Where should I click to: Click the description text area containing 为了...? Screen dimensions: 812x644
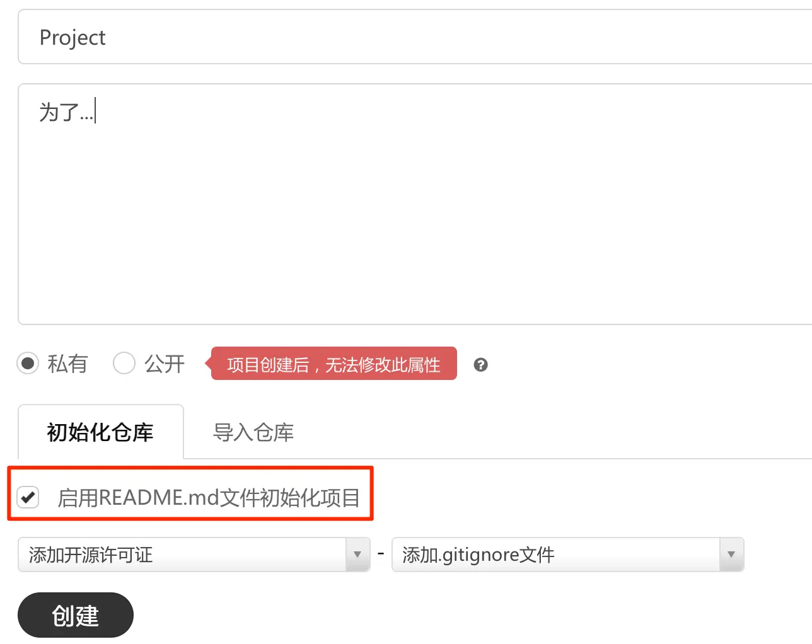click(415, 204)
